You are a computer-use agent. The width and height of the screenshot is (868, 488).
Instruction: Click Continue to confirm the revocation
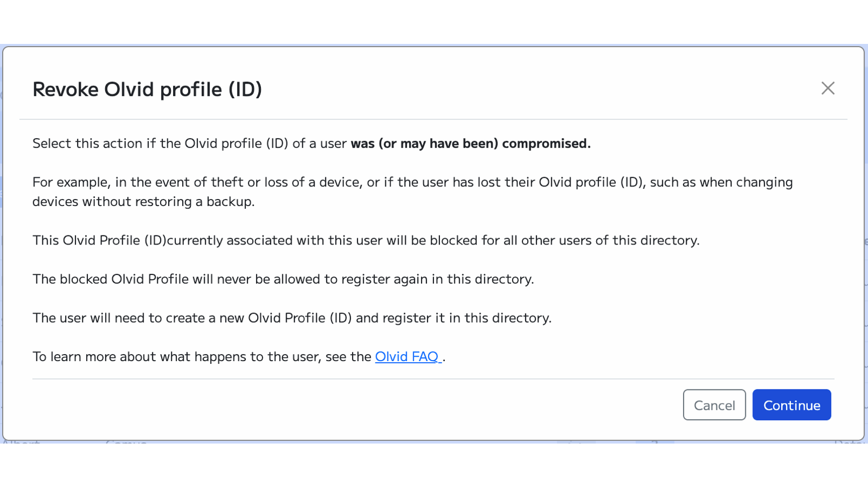792,404
